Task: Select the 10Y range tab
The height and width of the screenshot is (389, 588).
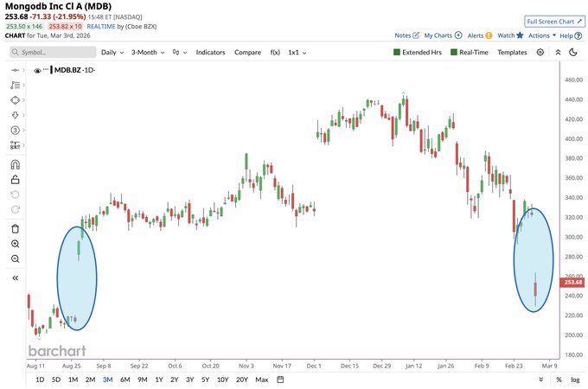Action: pos(223,379)
